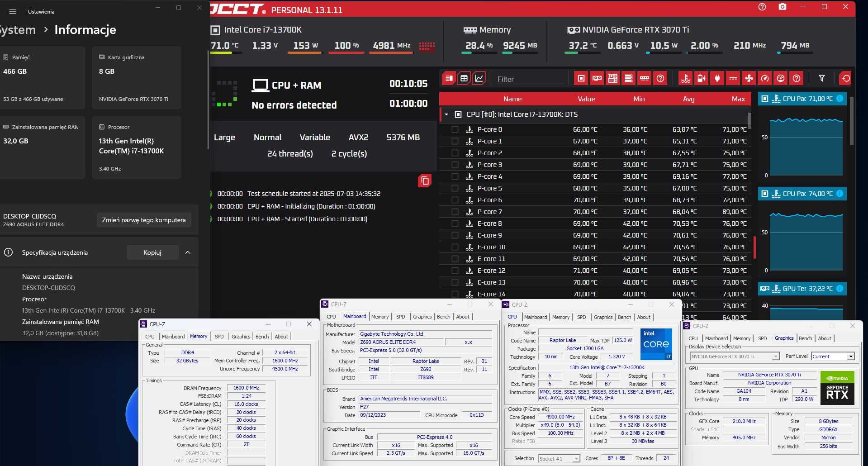Tick the E-core 12 checkbox

click(x=455, y=271)
